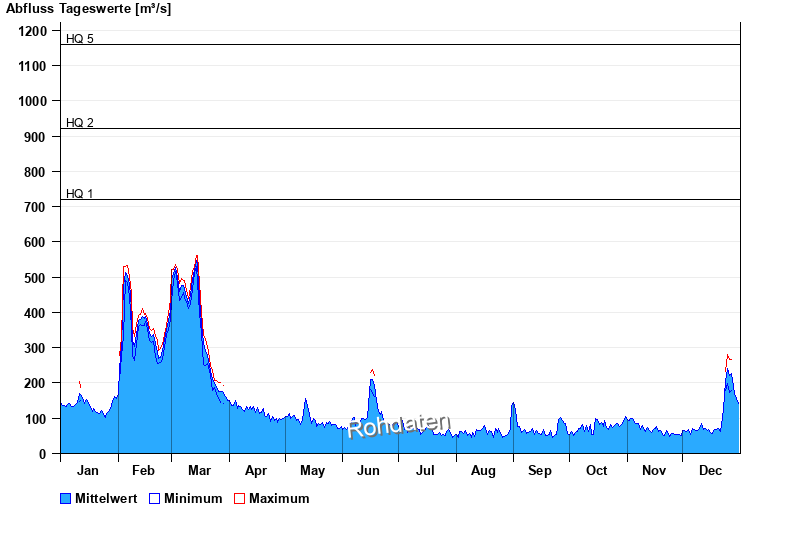This screenshot has height=550, width=800.
Task: Click the HQ 5 threshold line label
Action: coord(80,39)
